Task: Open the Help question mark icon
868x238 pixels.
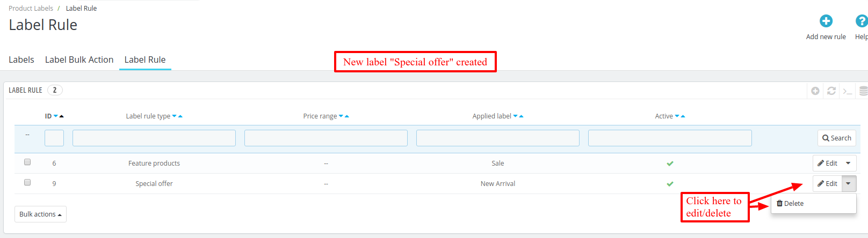Action: [x=861, y=21]
